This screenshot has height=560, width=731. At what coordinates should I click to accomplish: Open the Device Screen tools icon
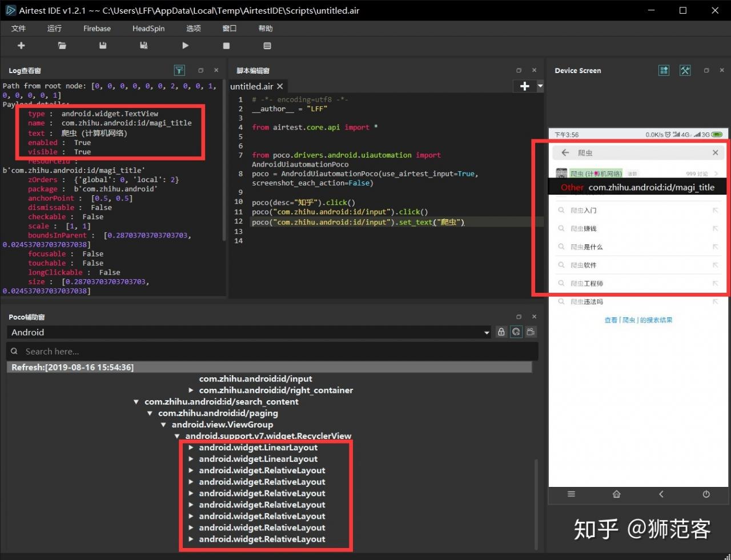[685, 70]
